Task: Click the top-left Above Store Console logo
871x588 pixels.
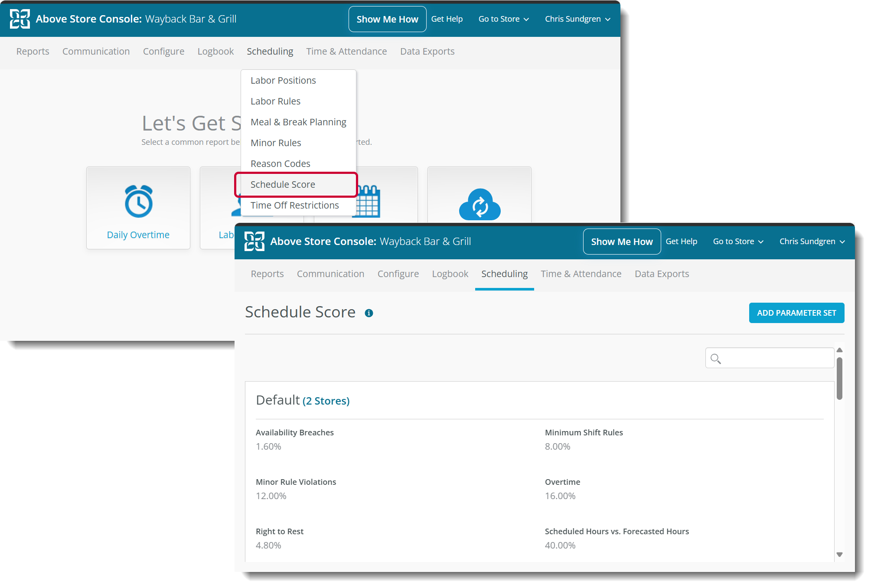Action: pyautogui.click(x=20, y=19)
